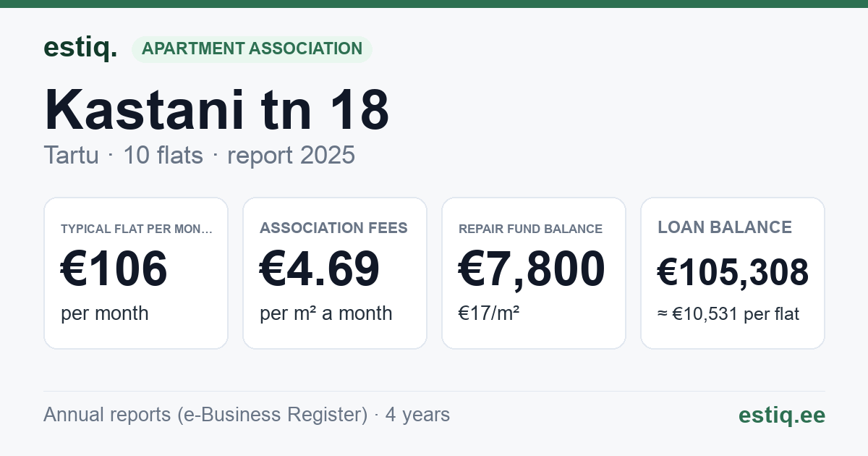Click the €106 value
This screenshot has width=868, height=456.
tap(114, 269)
